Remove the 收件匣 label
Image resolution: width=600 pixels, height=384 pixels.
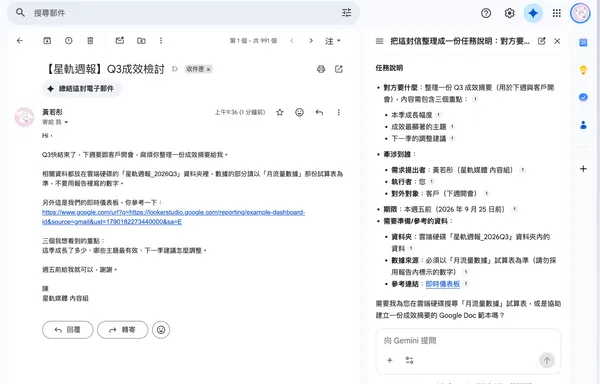[x=209, y=69]
